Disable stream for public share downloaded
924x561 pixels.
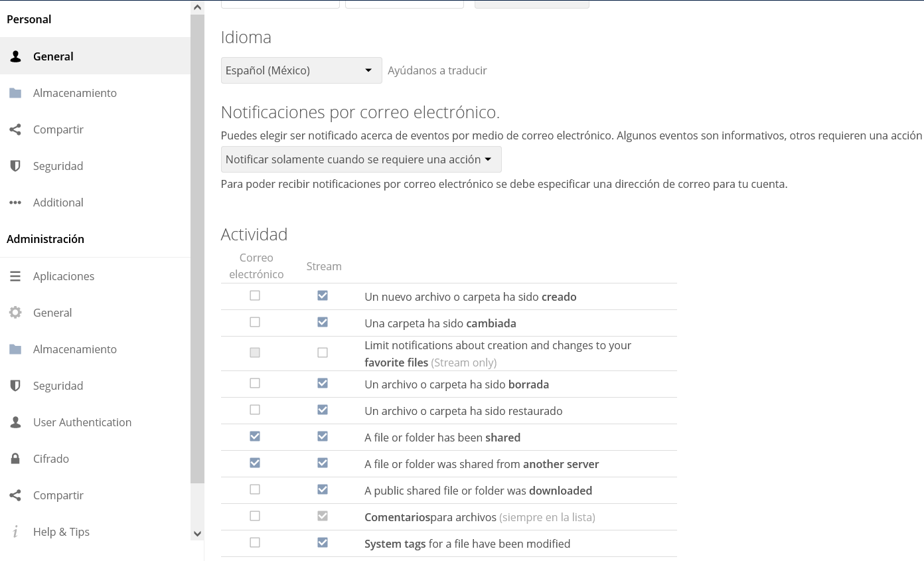point(323,489)
